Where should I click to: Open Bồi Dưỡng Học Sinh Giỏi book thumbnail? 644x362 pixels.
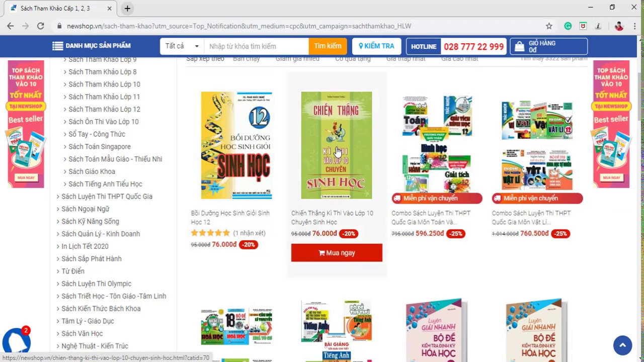236,145
